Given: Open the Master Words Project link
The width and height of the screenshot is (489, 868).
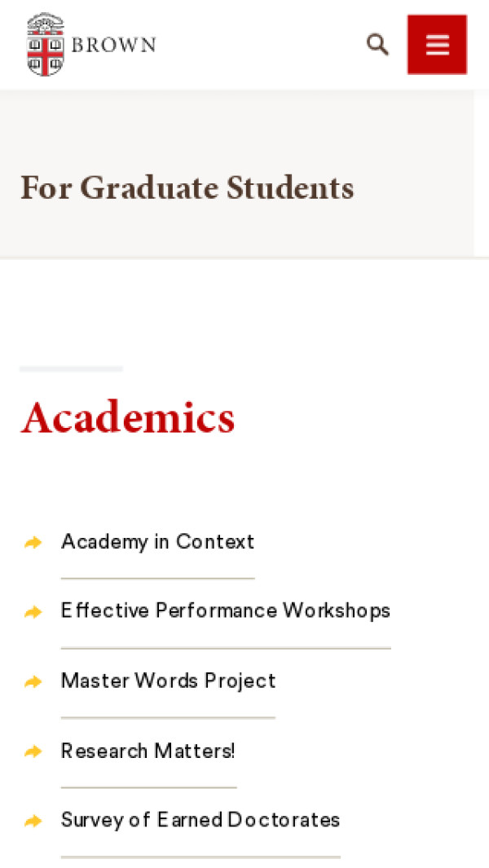Looking at the screenshot, I should (x=168, y=681).
